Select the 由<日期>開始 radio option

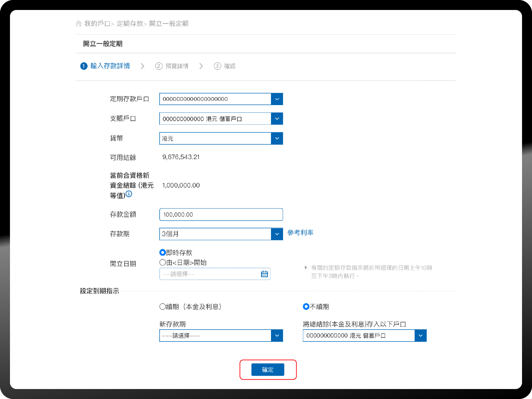(x=163, y=263)
